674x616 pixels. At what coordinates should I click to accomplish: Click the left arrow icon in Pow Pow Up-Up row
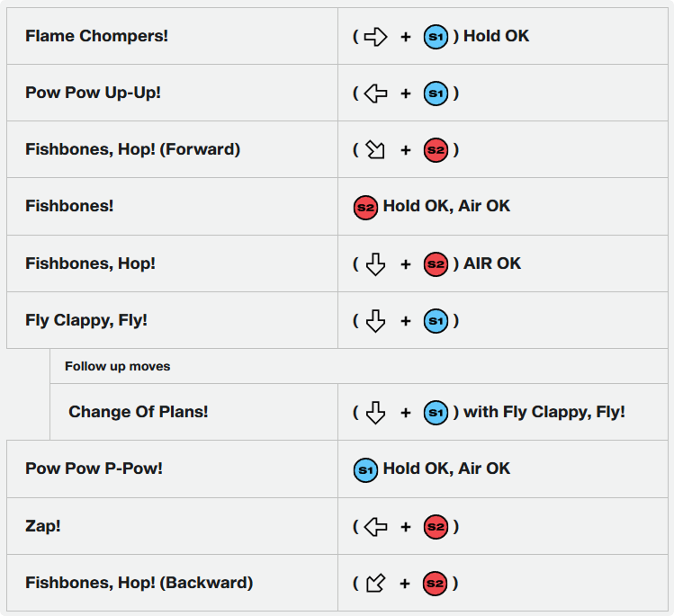(x=375, y=94)
